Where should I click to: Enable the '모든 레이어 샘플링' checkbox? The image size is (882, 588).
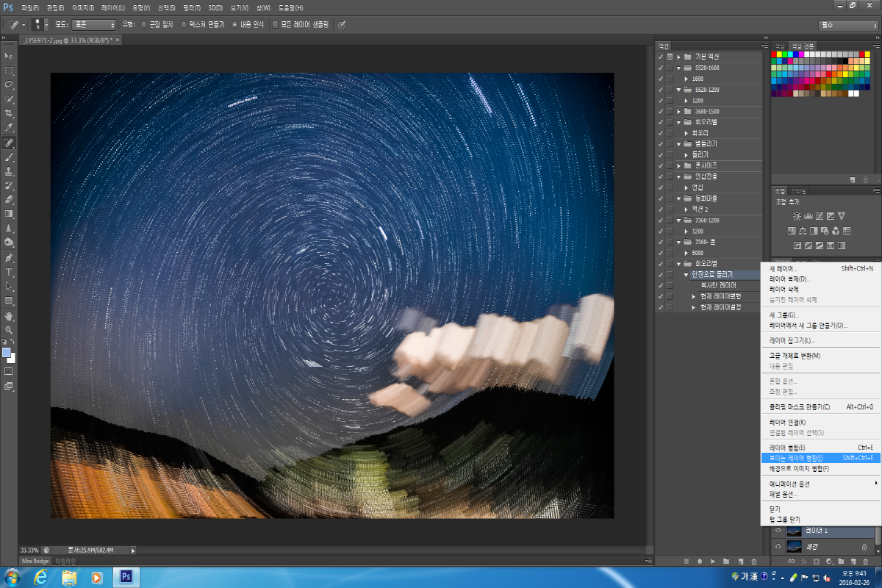point(276,24)
